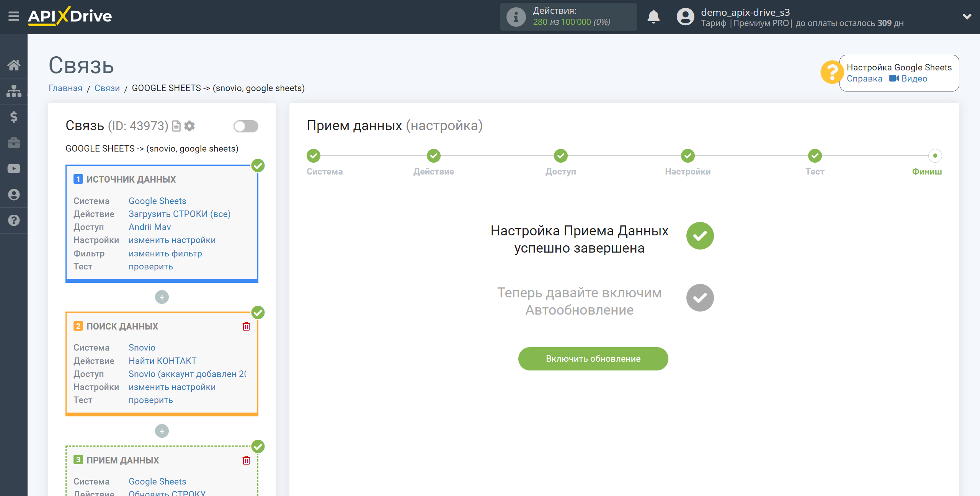
Task: Go to the Доступ step
Action: (x=561, y=156)
